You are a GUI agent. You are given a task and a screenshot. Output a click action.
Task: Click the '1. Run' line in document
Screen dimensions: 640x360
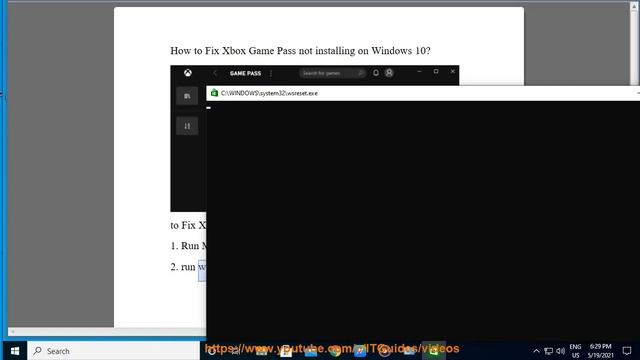pyautogui.click(x=188, y=246)
